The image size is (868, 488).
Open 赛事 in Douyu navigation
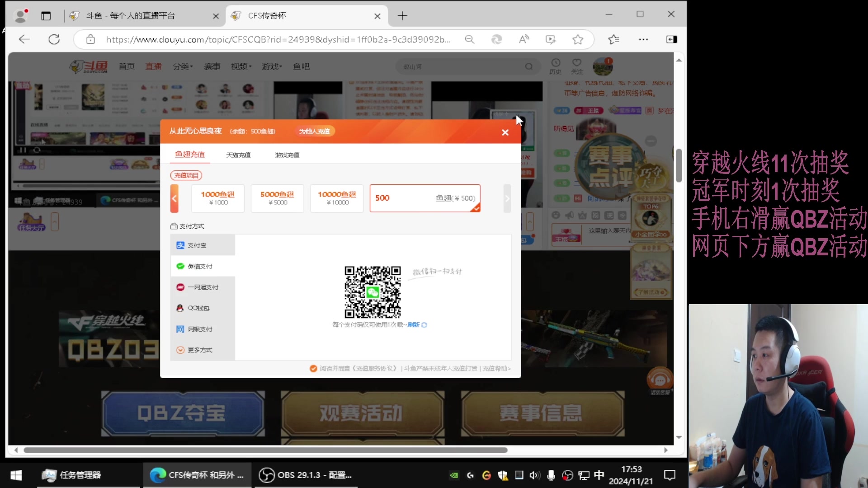click(212, 66)
